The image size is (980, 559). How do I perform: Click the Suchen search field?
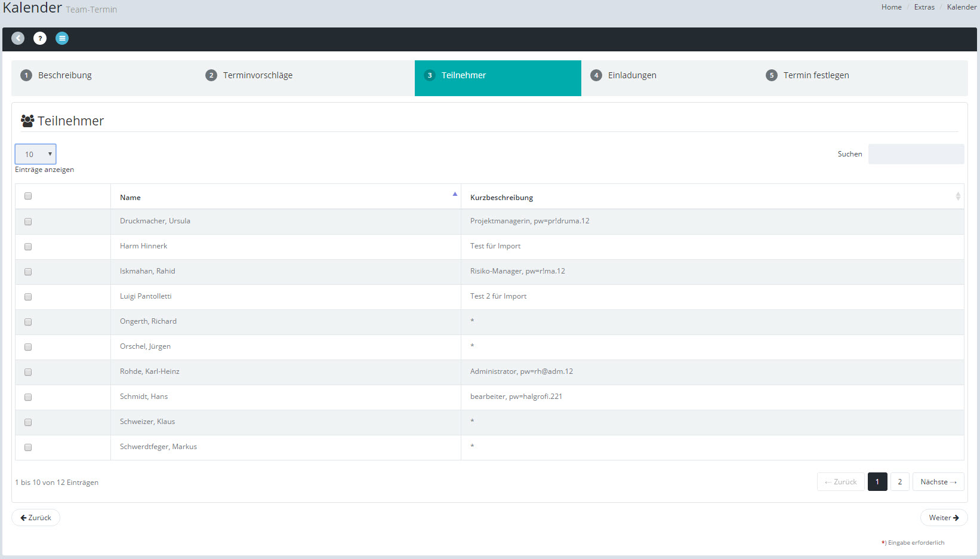(x=916, y=154)
